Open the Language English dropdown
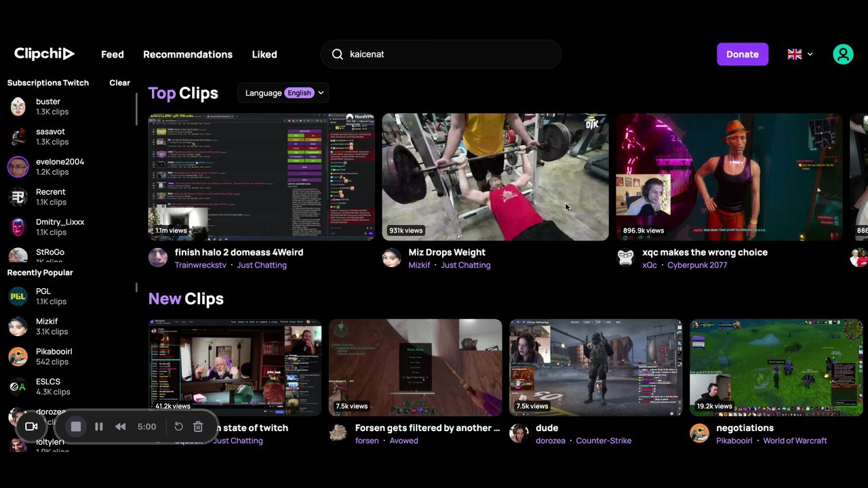The height and width of the screenshot is (488, 868). 283,93
